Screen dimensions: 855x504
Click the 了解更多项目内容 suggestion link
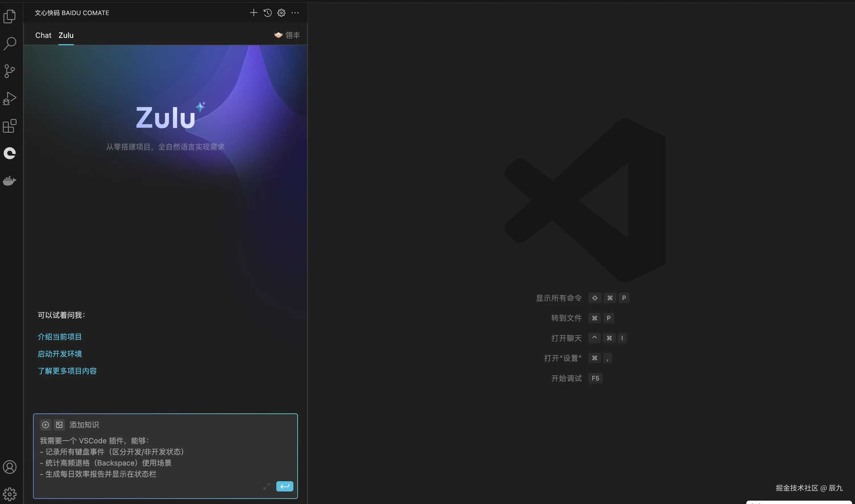[x=67, y=371]
